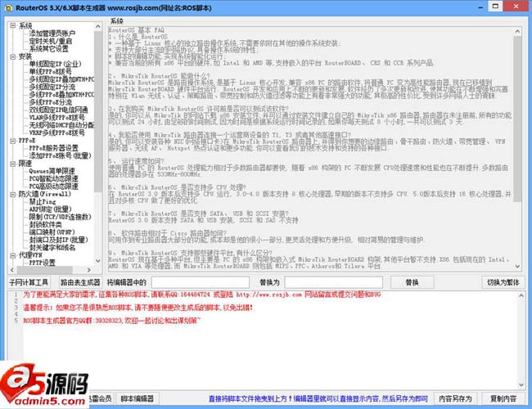Click editor line 5 官方QQ群 text

[x=112, y=321]
